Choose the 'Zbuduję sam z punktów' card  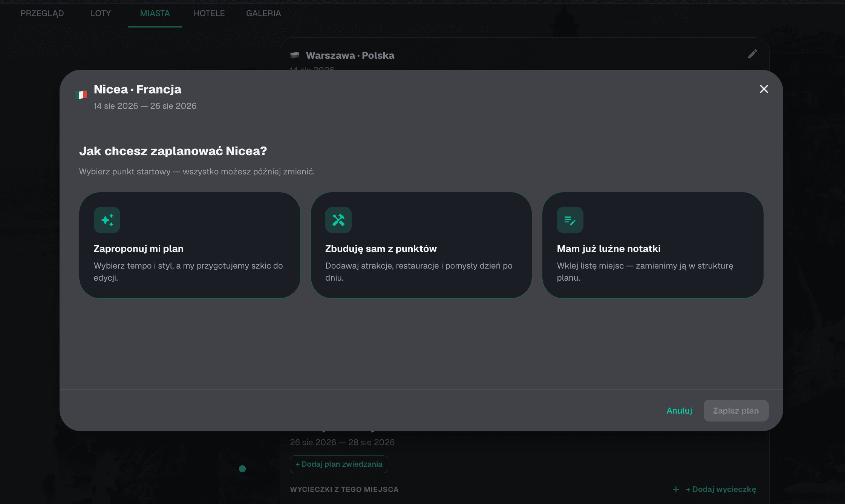click(x=421, y=245)
